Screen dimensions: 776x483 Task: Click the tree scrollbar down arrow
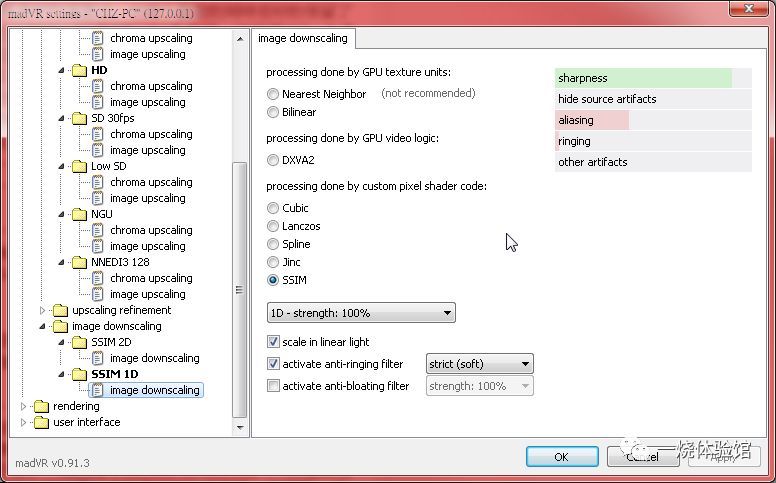240,428
